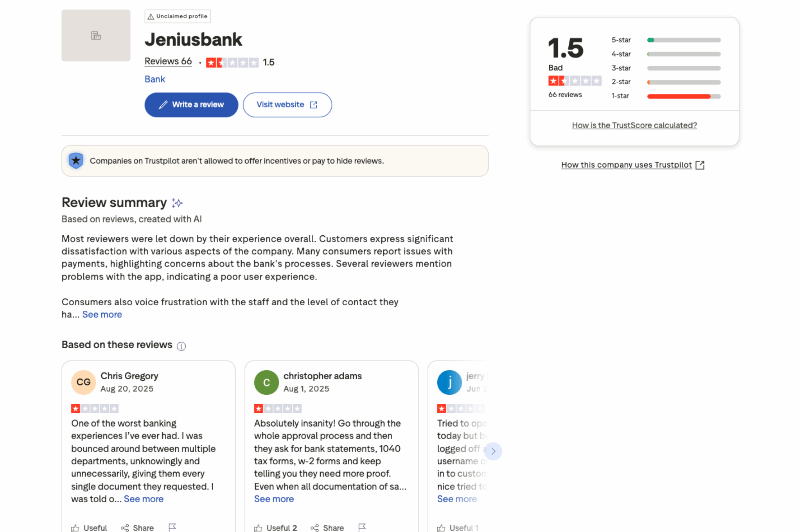Open How is the TrustScore calculated link
801x532 pixels.
[634, 125]
